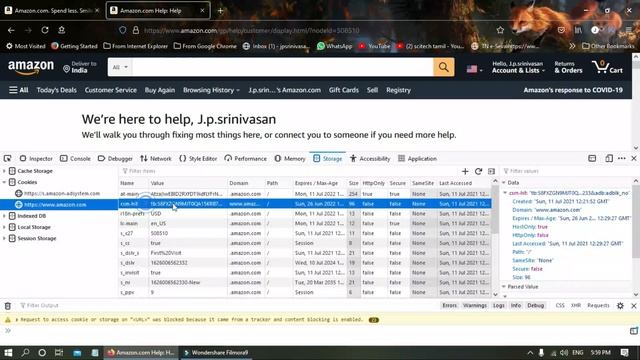This screenshot has width=640, height=360.
Task: Clear console output with trash icon
Action: (8, 306)
